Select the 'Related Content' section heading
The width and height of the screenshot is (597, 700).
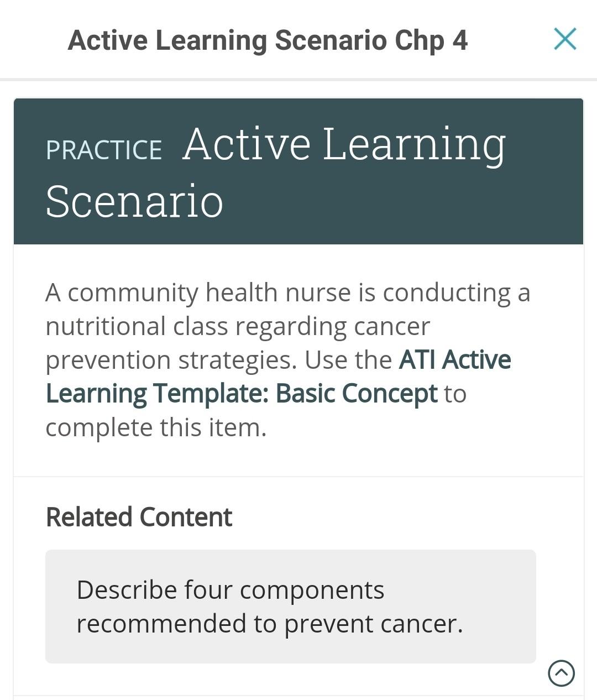click(x=139, y=517)
